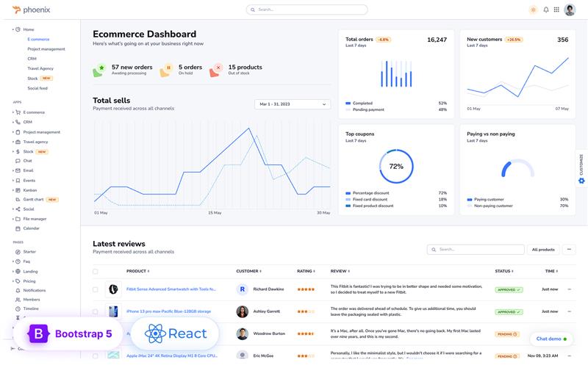Open the Chat bubble icon
This screenshot has height=365, width=588.
[18, 161]
